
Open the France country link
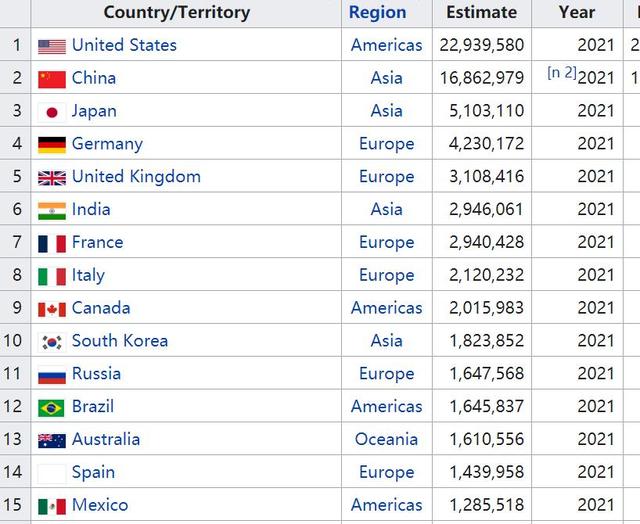click(97, 242)
